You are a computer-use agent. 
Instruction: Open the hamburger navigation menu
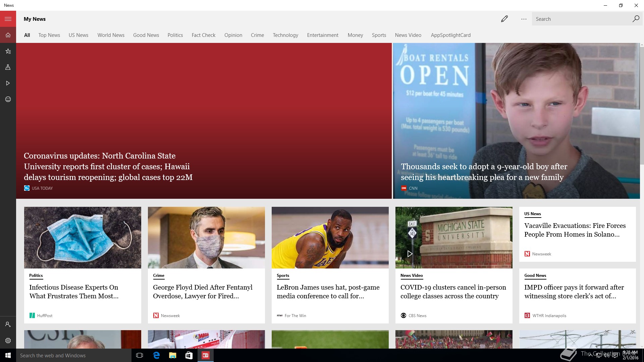(8, 19)
